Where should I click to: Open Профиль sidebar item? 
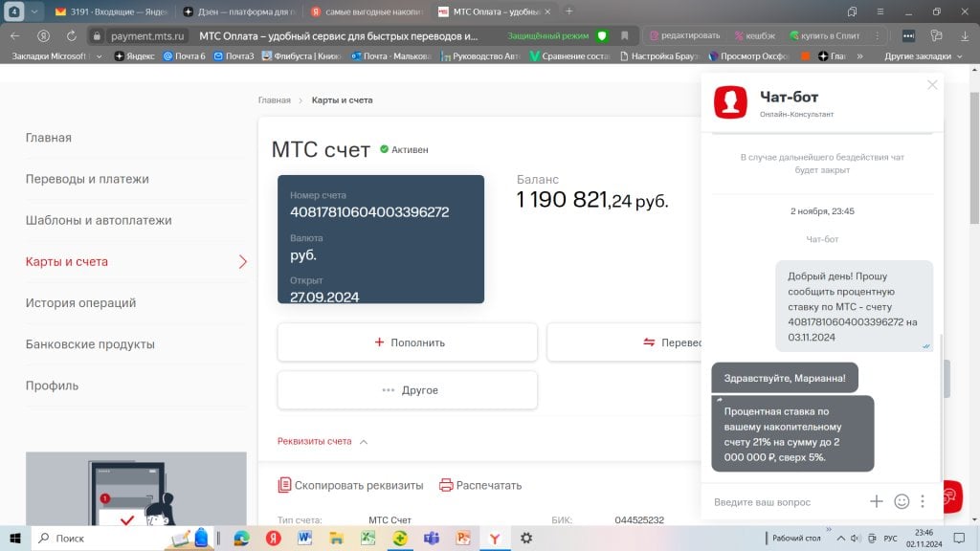[x=52, y=386]
